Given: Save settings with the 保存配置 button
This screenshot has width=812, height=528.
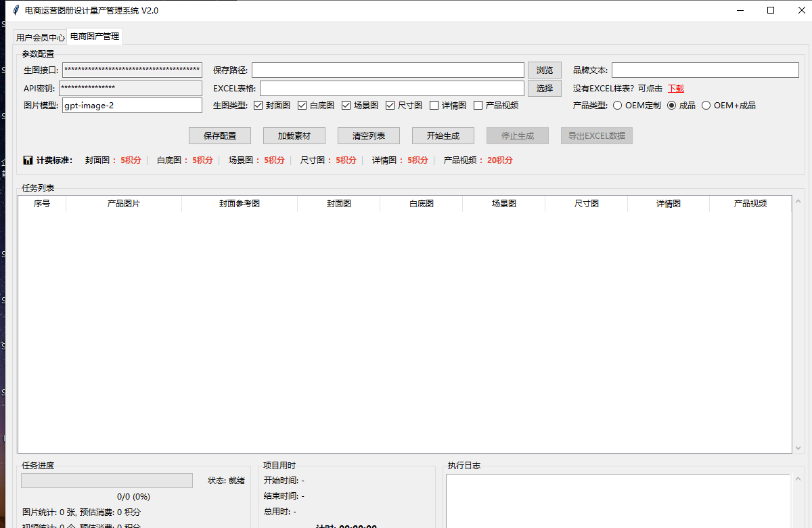Looking at the screenshot, I should pos(220,136).
